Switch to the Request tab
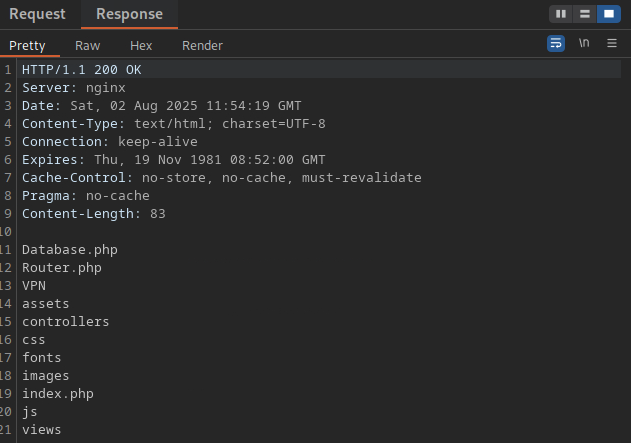 [37, 14]
